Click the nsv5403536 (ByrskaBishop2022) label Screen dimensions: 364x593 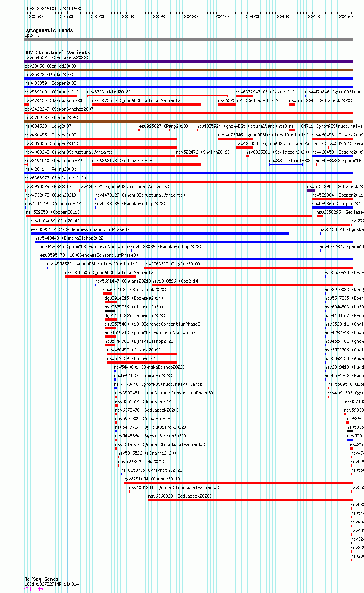(x=130, y=204)
